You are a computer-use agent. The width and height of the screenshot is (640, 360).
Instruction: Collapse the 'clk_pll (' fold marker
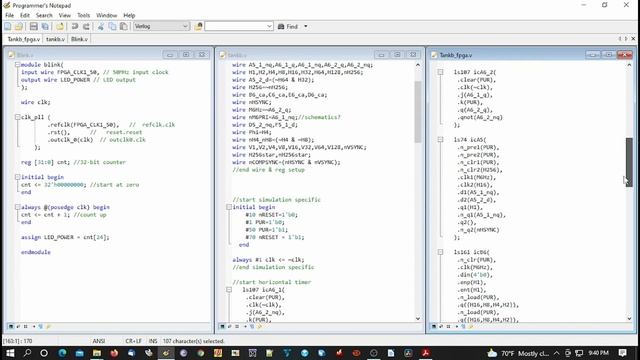click(x=18, y=117)
